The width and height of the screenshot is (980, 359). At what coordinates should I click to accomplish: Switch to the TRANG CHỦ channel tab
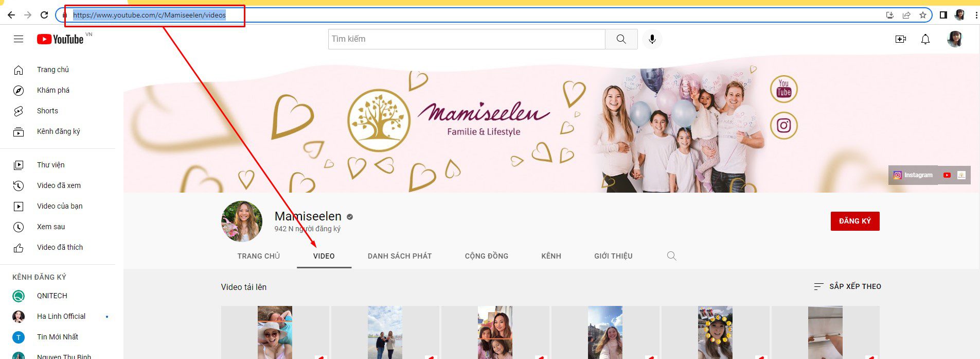259,256
